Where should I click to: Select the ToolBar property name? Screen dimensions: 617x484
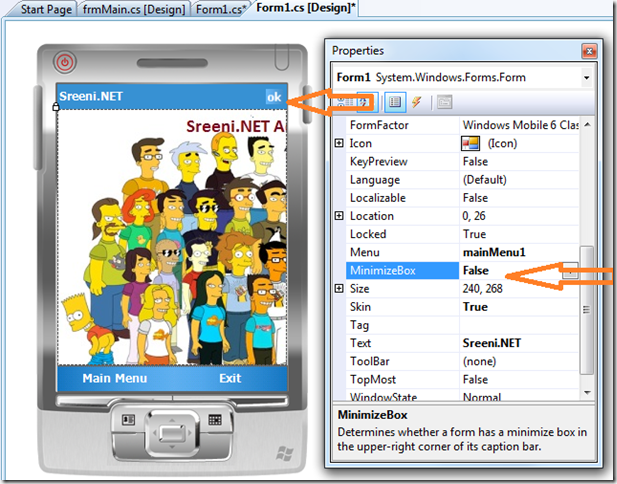369,361
